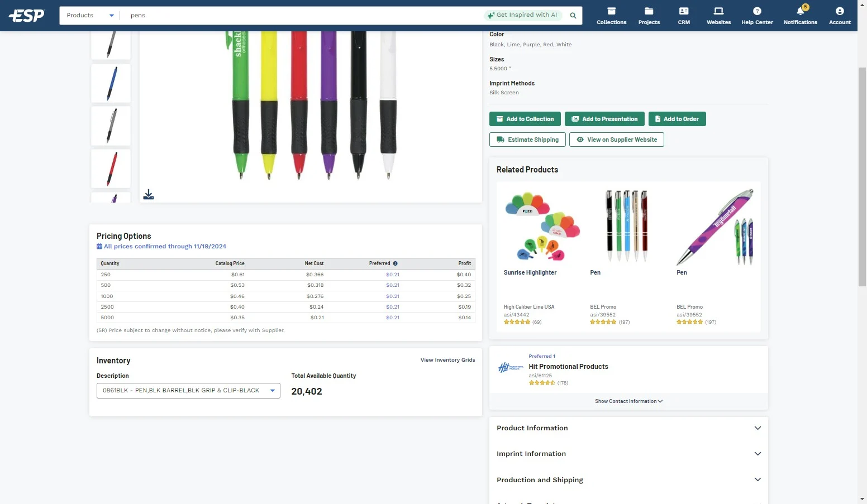This screenshot has width=867, height=504.
Task: Click net cost $0.318
Action: 315,285
